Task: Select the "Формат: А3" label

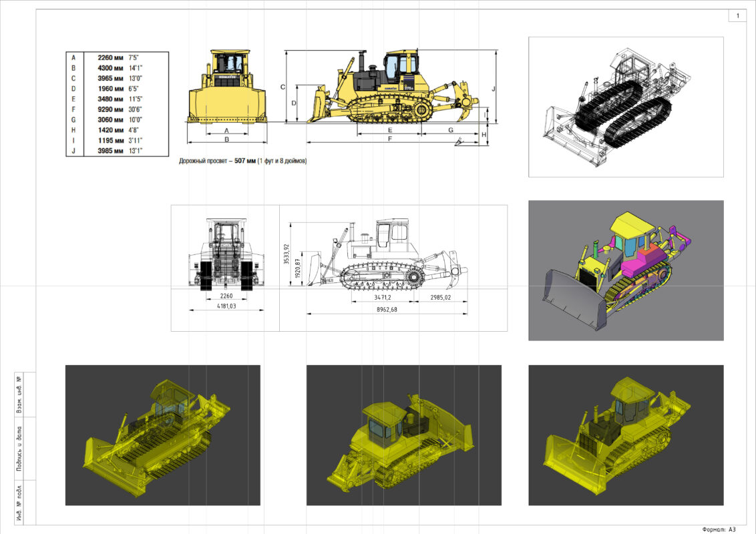Action: tap(719, 529)
